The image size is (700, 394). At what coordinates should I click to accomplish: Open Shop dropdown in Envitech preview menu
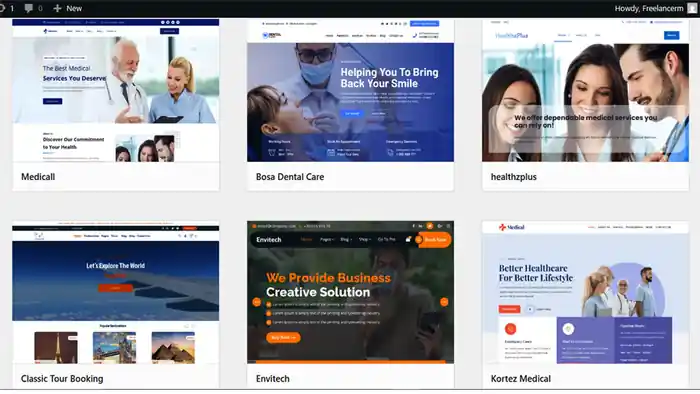(365, 240)
